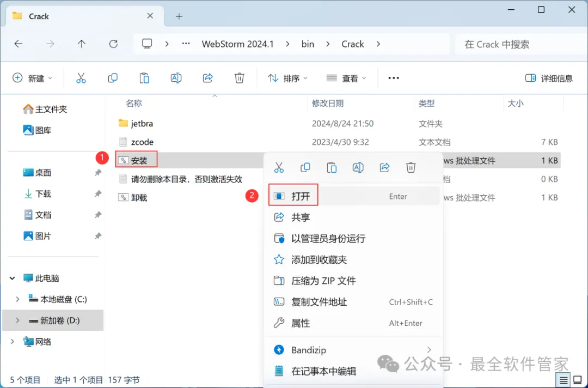Open 图片 quick access item
This screenshot has height=388, width=588.
click(38, 236)
